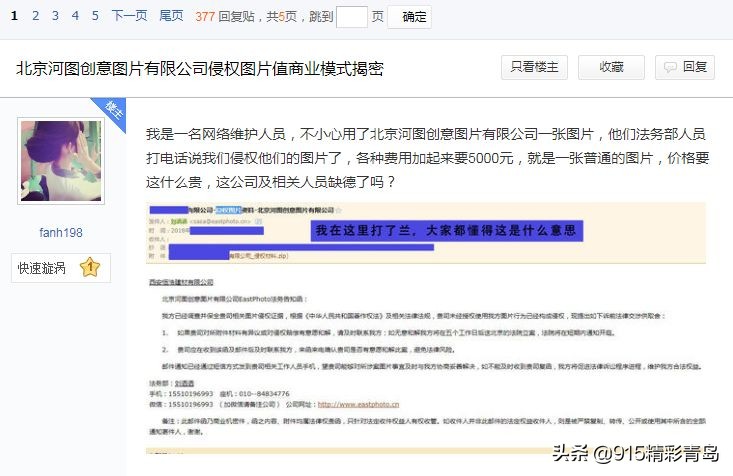Open reply box via 回复 button

(x=685, y=67)
